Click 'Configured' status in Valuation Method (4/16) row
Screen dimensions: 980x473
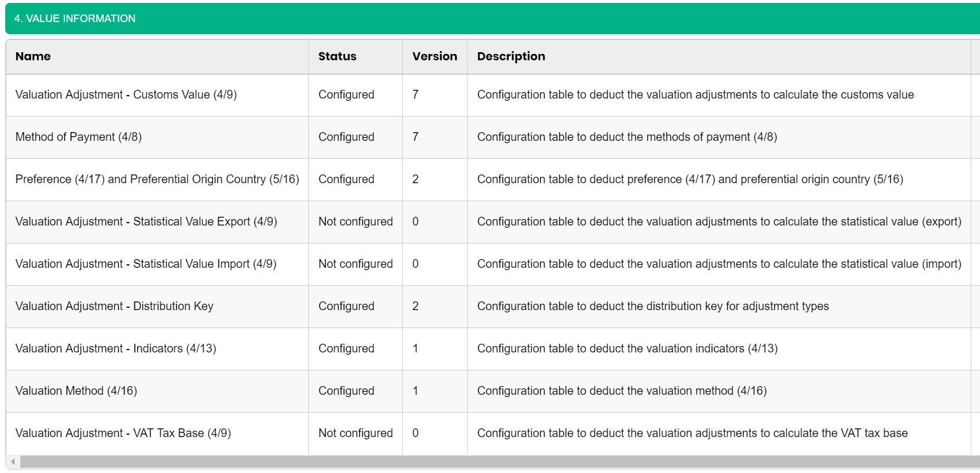347,391
